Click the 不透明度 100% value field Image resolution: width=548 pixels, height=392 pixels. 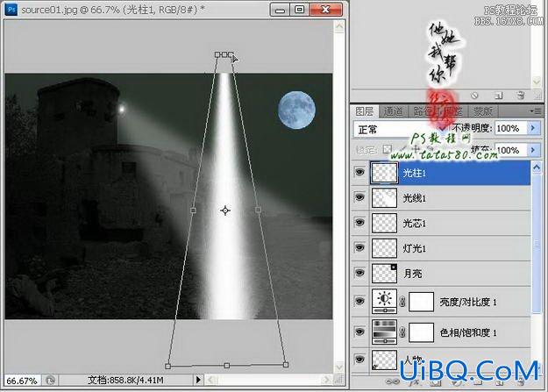coord(511,128)
